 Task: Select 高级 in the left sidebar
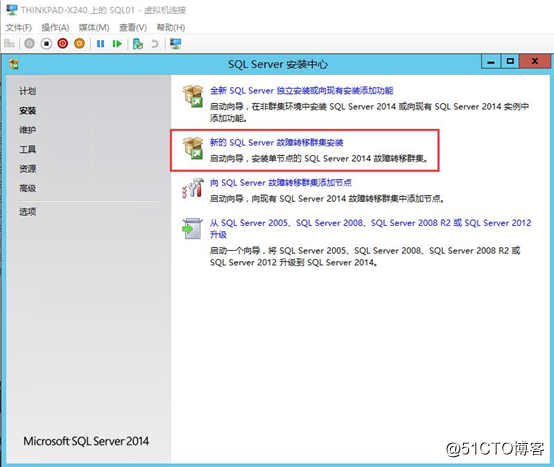click(28, 188)
